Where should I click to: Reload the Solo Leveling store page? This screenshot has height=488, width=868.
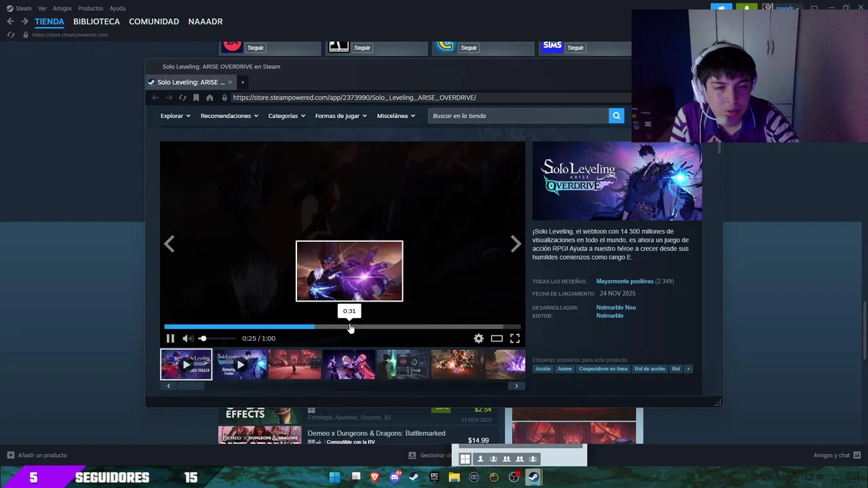click(x=182, y=98)
